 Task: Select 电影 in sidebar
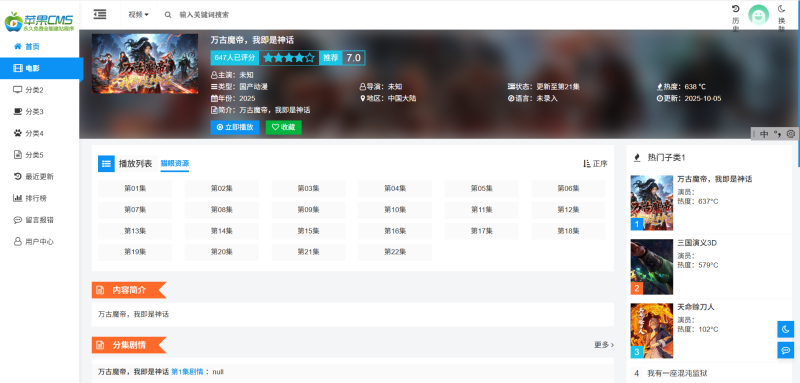[41, 68]
